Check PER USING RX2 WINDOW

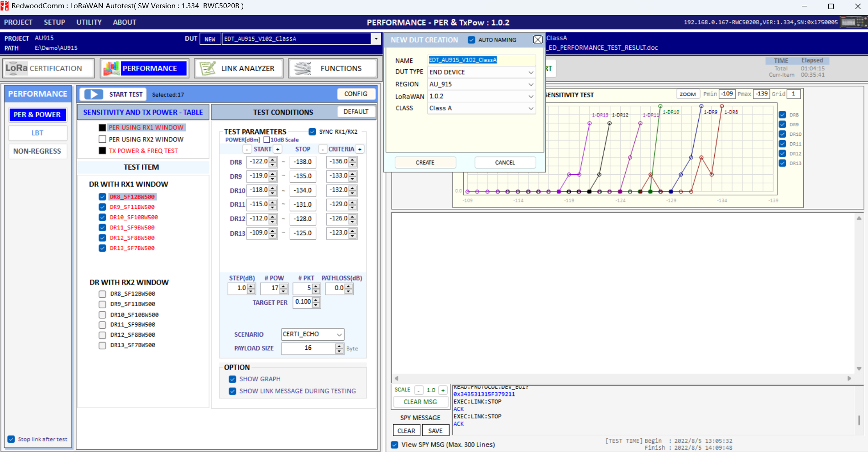click(102, 139)
